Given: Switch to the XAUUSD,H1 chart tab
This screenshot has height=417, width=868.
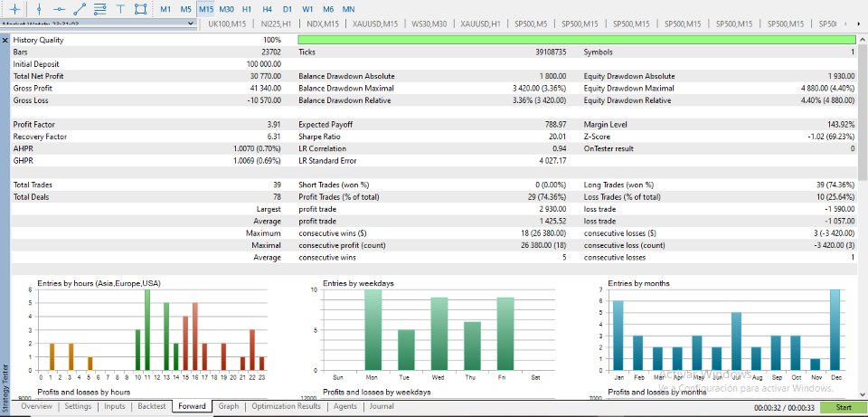Looking at the screenshot, I should point(480,24).
